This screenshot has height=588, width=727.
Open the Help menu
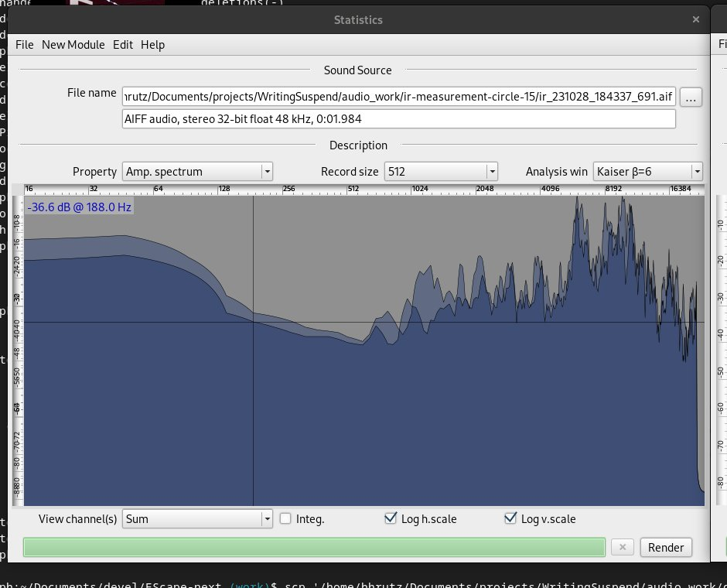pos(152,45)
